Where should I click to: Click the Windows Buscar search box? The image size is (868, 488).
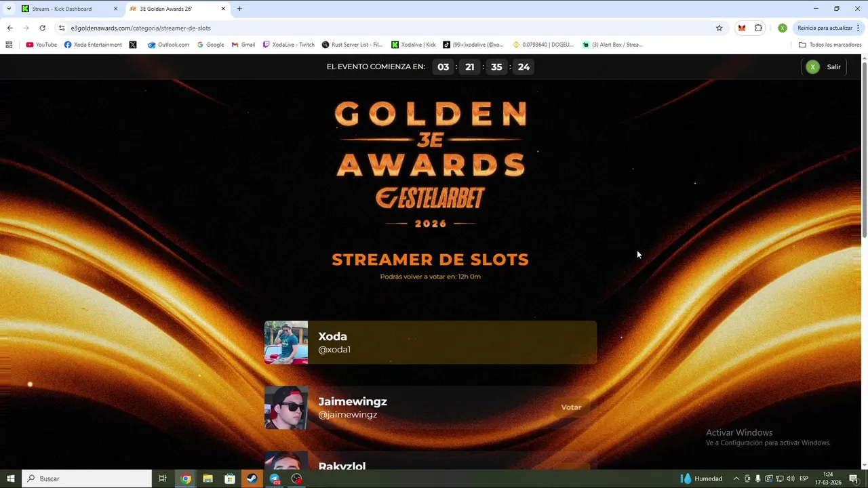[x=87, y=479]
